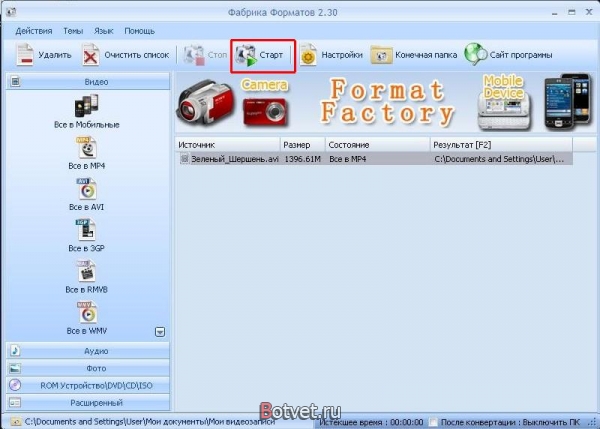Sort by the Источник column header
Viewport: 600px width, 429px height.
tap(228, 145)
